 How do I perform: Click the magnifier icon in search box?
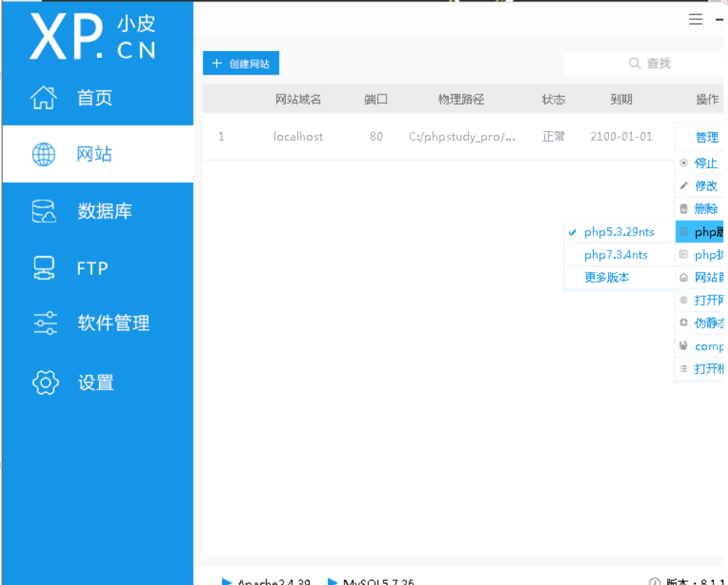pos(634,62)
